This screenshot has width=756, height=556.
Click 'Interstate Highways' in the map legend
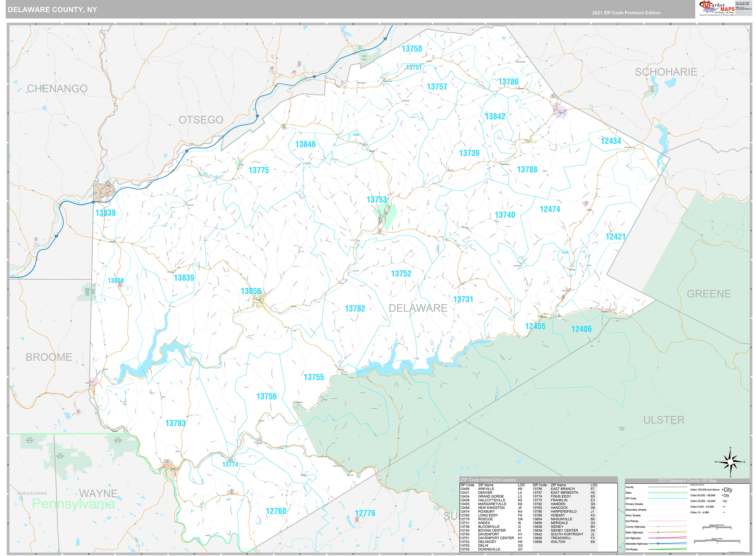click(636, 544)
